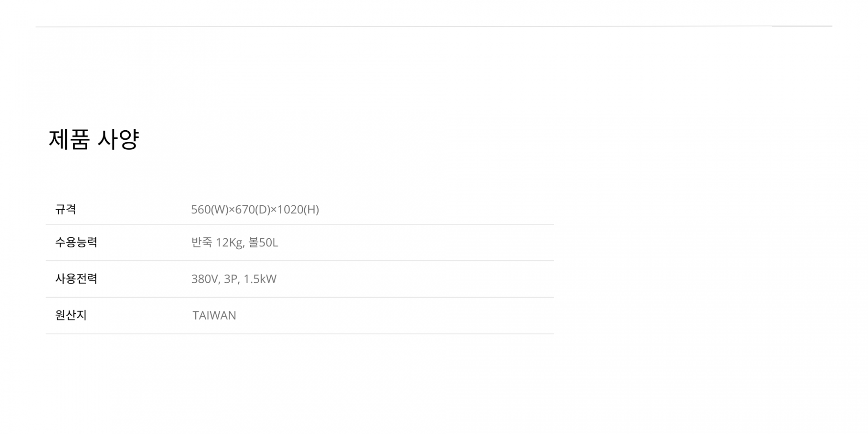
Task: Click the divider line below 사용전력 row
Action: click(300, 297)
